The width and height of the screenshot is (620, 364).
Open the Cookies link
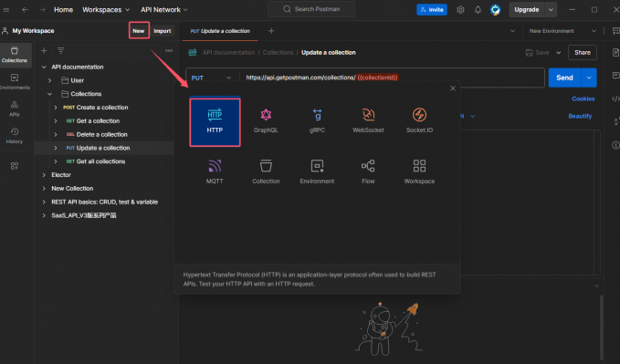coord(583,99)
